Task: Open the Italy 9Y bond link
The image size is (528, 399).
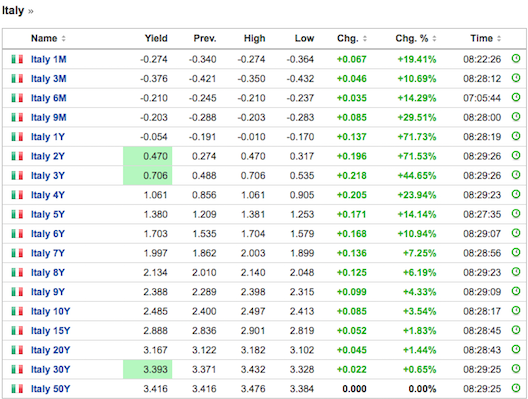Action: [x=48, y=292]
